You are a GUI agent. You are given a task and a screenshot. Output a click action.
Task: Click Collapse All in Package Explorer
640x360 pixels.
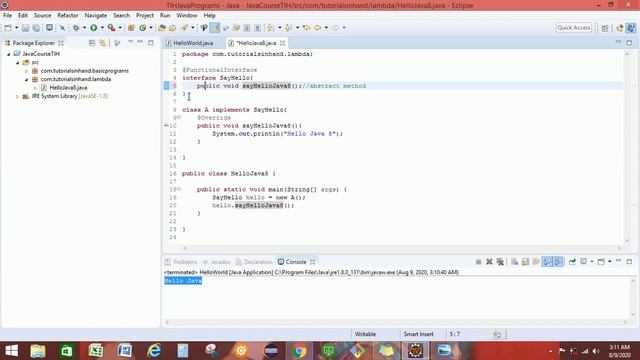(92, 43)
